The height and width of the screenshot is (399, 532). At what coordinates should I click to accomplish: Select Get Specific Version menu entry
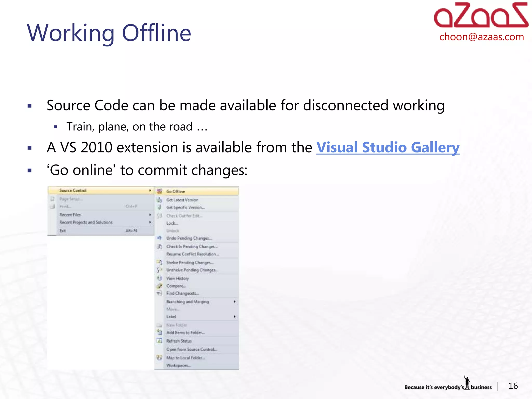point(185,207)
